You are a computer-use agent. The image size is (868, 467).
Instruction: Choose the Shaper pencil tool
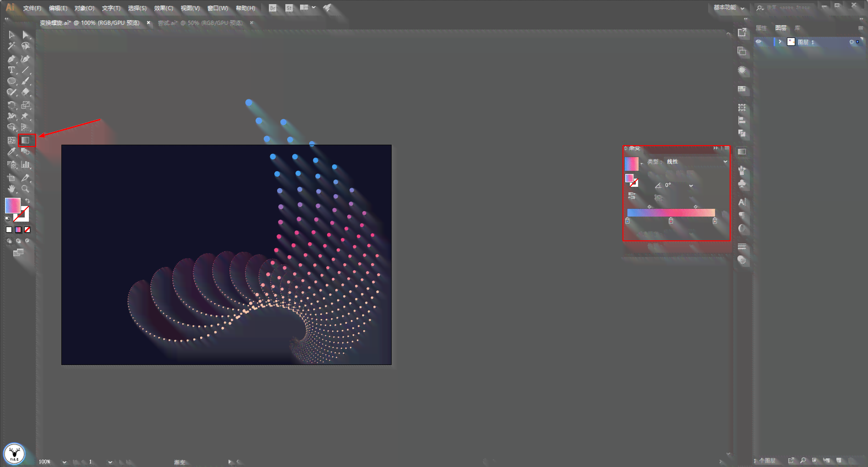[12, 92]
